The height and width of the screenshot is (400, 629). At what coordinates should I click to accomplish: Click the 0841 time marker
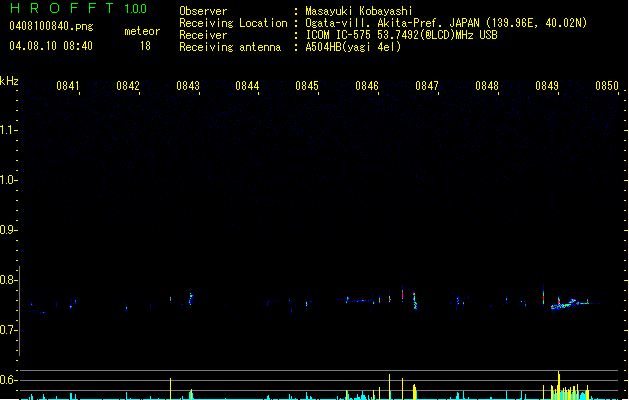click(x=67, y=86)
